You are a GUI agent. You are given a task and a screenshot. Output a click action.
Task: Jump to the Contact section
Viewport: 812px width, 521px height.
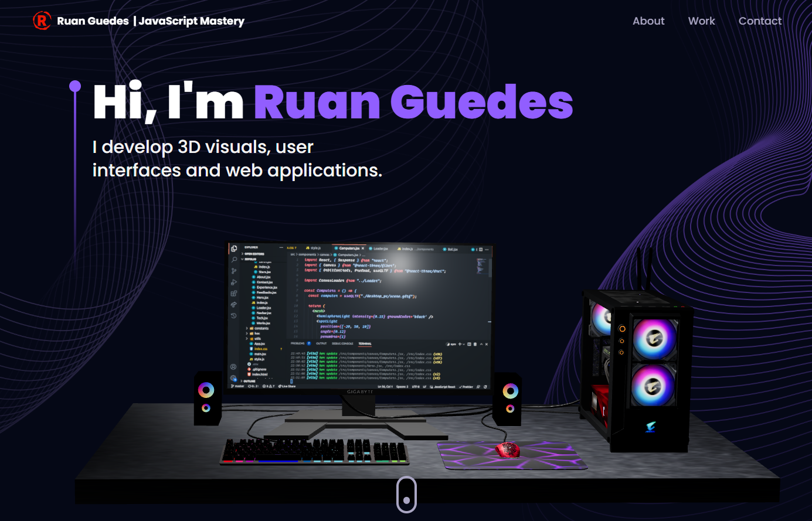(x=760, y=21)
